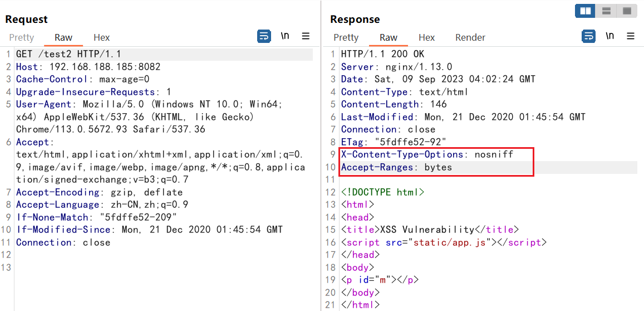Click the 'Server: nginx/1.13.0' header
The height and width of the screenshot is (311, 644).
pos(396,67)
